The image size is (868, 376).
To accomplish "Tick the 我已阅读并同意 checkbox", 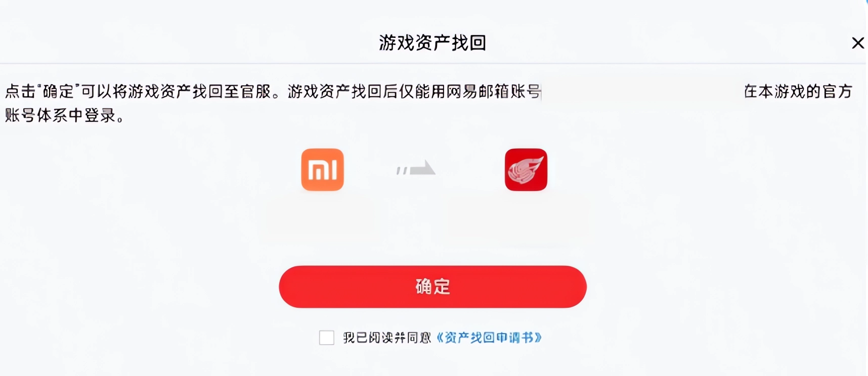I will click(327, 338).
